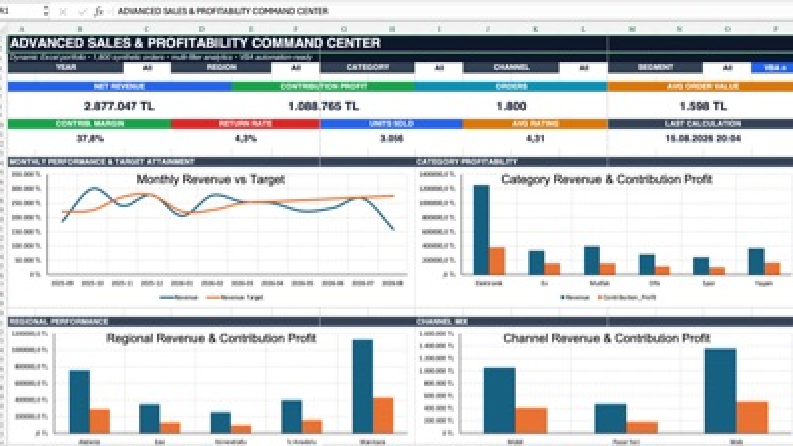Screen dimensions: 793x446
Task: Click the formula bar confirm checkmark icon
Action: 82,11
